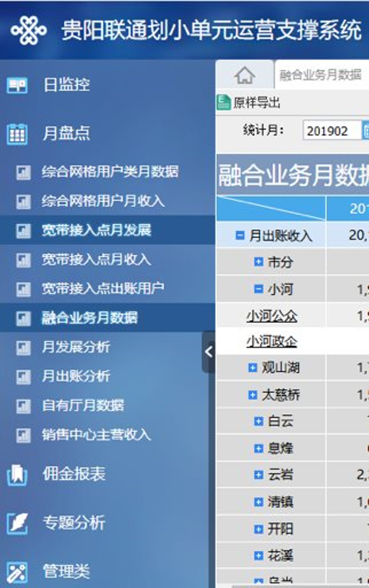Collapse the 小河 row
Screen dimensions: 369x588
[258, 289]
